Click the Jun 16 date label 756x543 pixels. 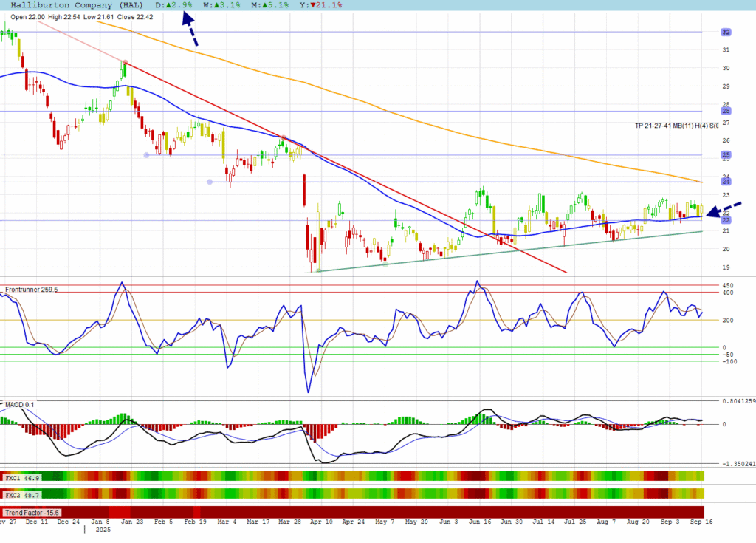(480, 522)
